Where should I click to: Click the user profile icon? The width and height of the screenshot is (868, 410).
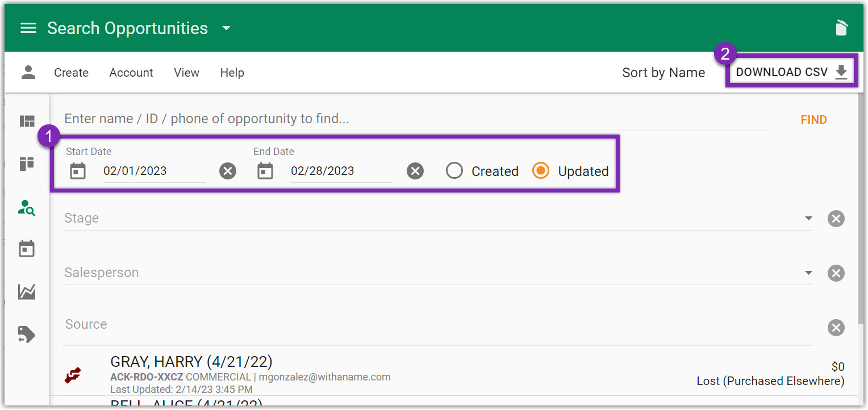point(28,72)
